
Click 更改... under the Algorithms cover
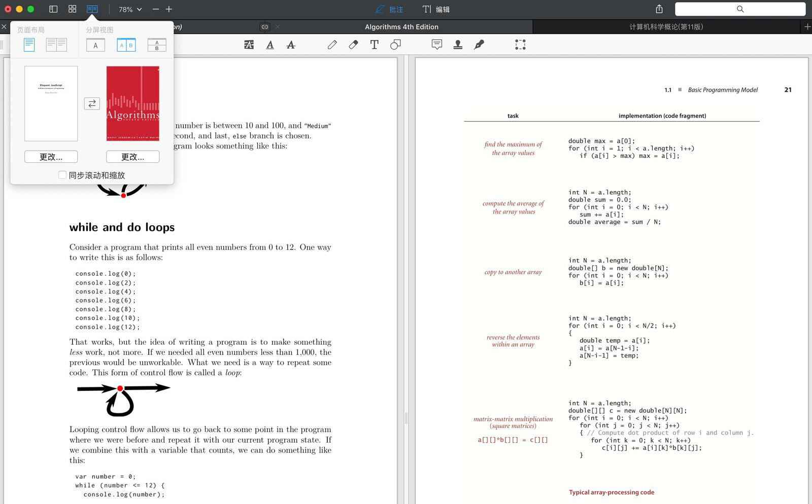[x=132, y=157]
